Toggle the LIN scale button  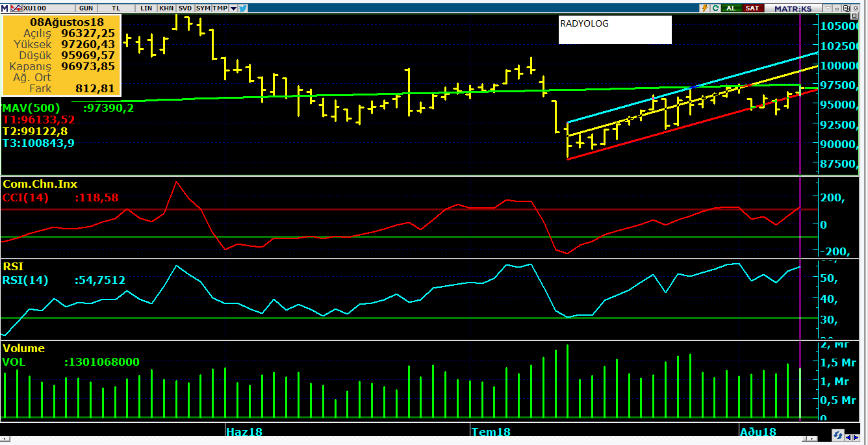point(146,8)
